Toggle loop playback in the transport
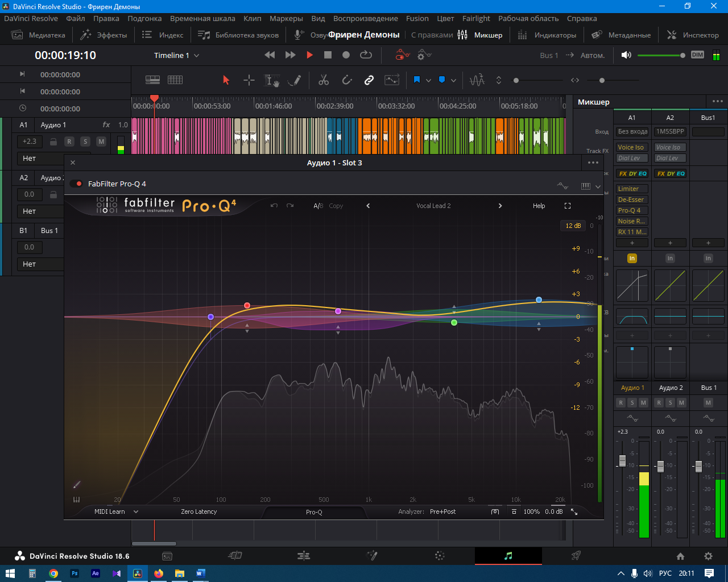Image resolution: width=728 pixels, height=582 pixels. 366,55
